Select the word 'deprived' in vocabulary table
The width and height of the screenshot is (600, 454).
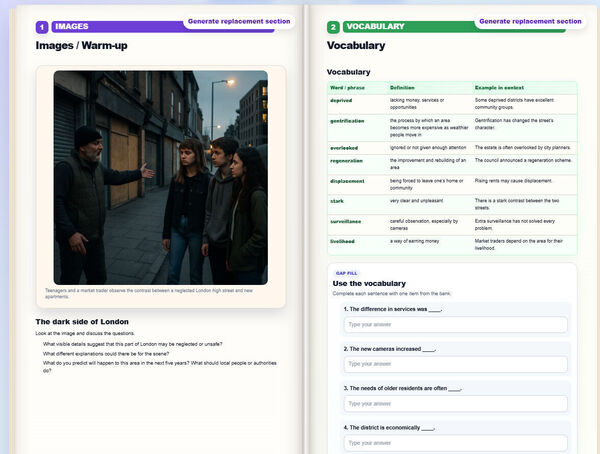click(341, 100)
